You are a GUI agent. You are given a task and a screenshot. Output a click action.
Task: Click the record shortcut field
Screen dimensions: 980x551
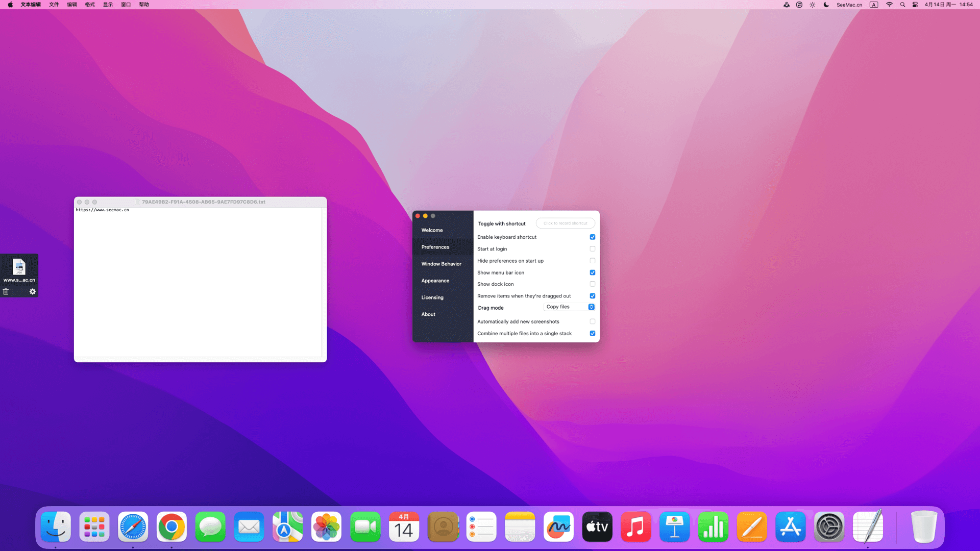(565, 223)
